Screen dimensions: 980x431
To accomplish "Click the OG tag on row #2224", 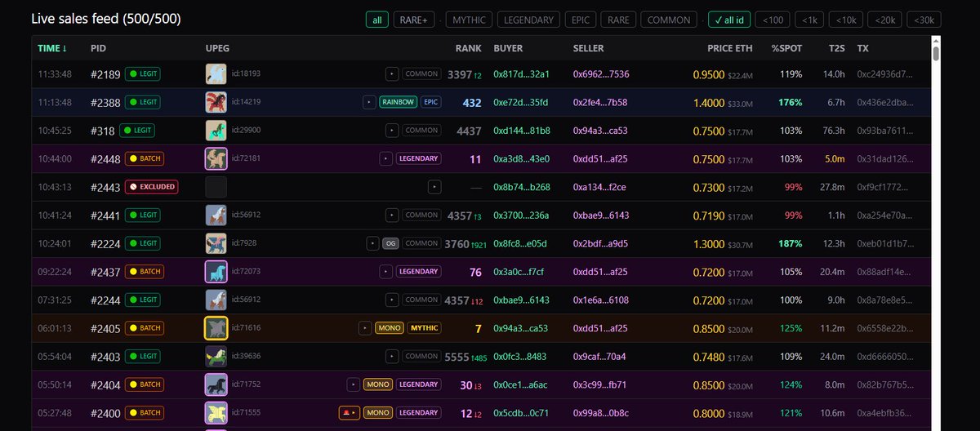I will (390, 243).
